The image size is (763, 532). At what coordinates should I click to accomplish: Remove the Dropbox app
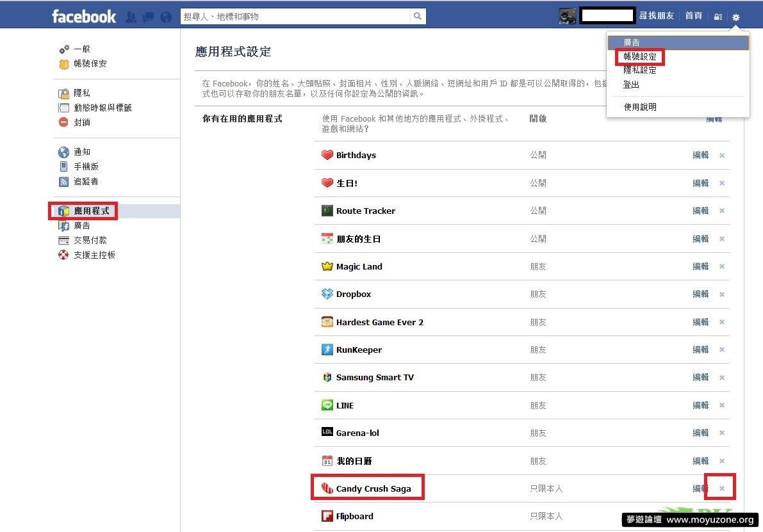tap(722, 294)
